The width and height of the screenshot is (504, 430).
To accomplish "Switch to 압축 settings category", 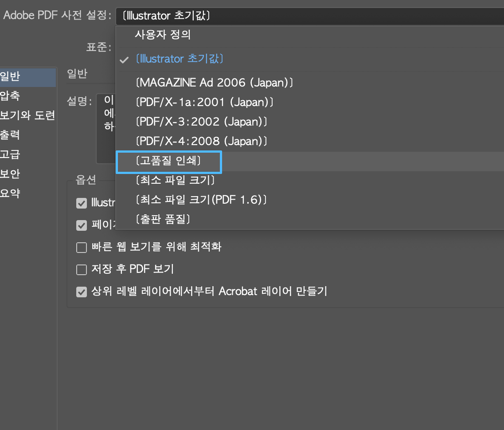I will (28, 96).
